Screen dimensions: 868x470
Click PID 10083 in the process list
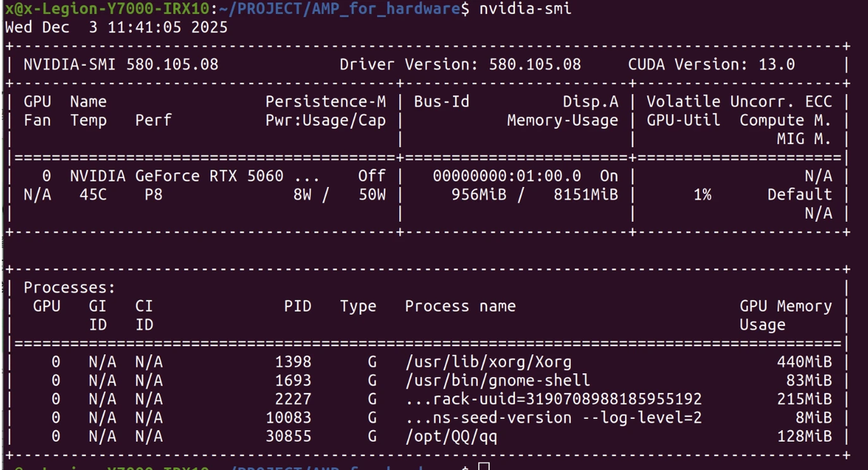pyautogui.click(x=288, y=418)
